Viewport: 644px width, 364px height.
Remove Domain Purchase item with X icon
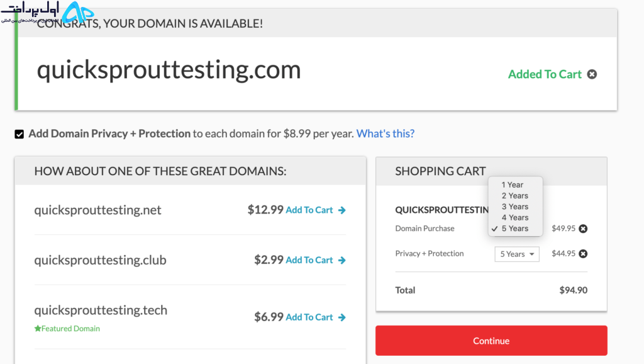(x=583, y=229)
